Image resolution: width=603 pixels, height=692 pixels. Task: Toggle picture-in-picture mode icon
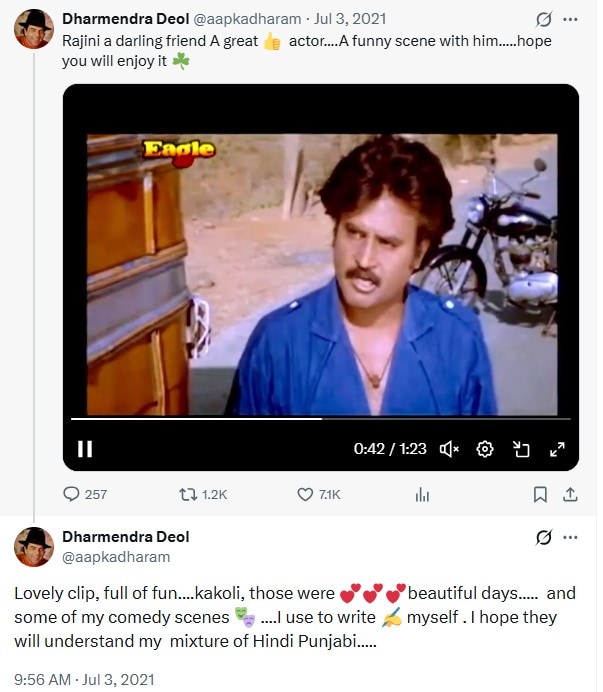click(521, 449)
